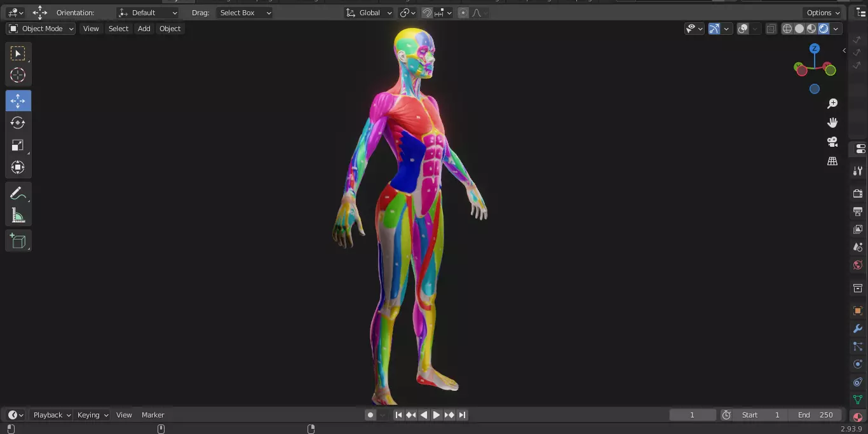Pick the Rotate tool
The width and height of the screenshot is (868, 434).
(18, 123)
